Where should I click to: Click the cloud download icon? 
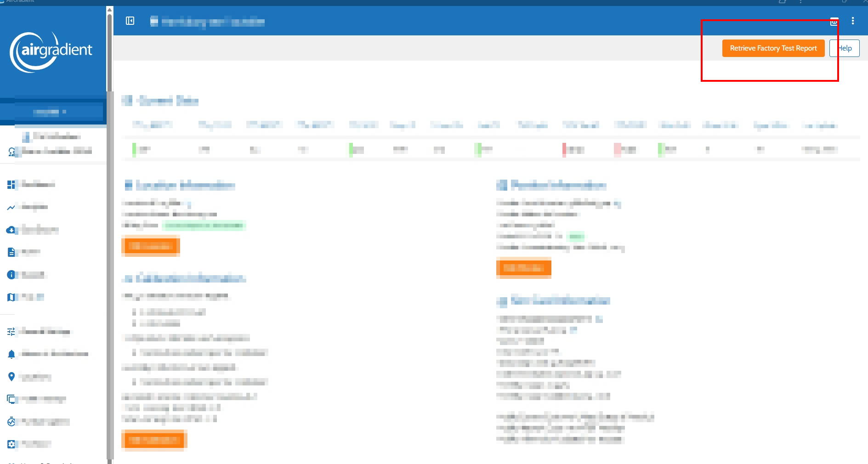[11, 230]
